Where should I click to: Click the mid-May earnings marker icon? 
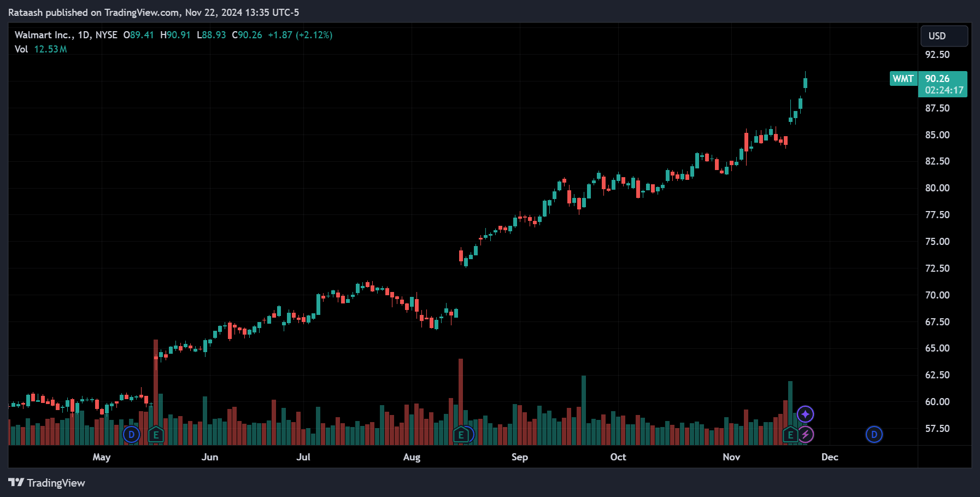(x=156, y=435)
